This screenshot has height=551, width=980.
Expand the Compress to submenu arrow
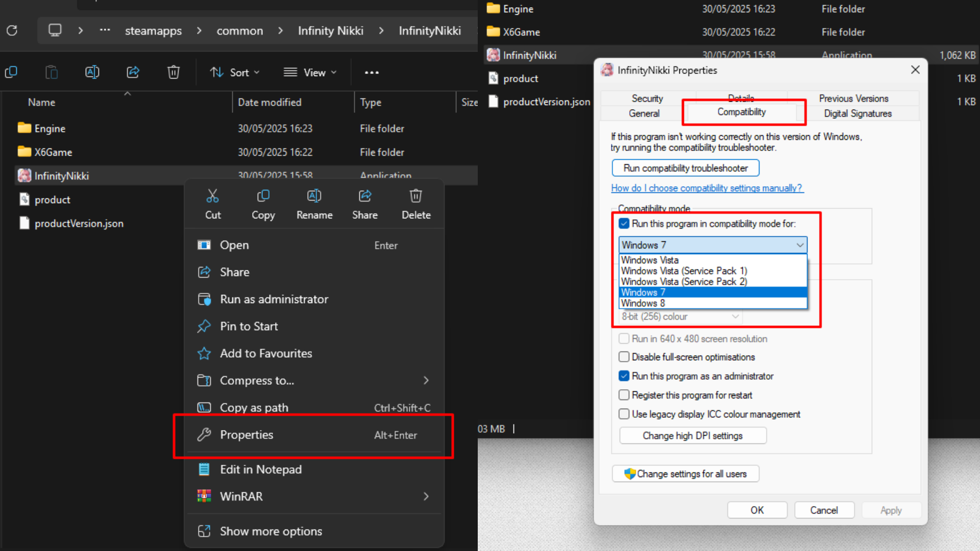pyautogui.click(x=426, y=381)
